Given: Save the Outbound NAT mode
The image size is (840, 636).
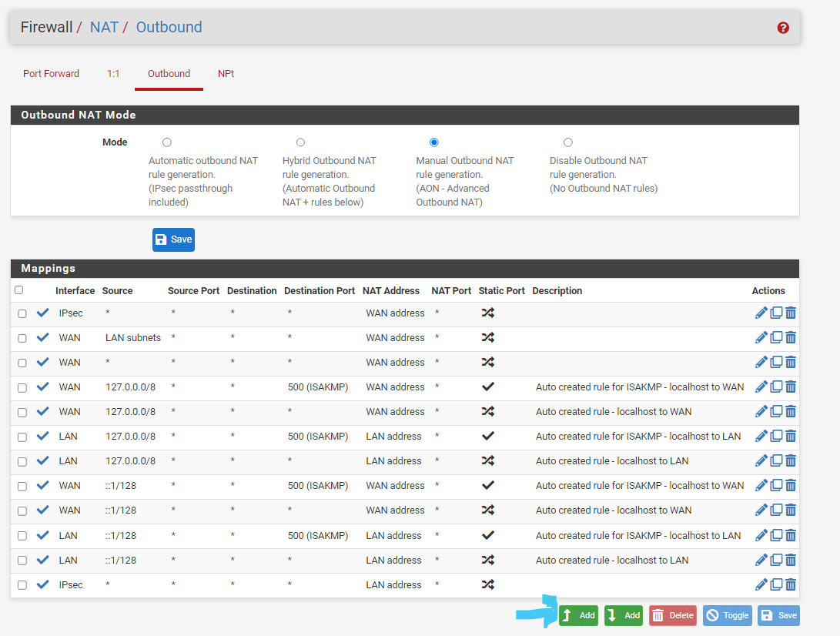Looking at the screenshot, I should click(x=173, y=239).
